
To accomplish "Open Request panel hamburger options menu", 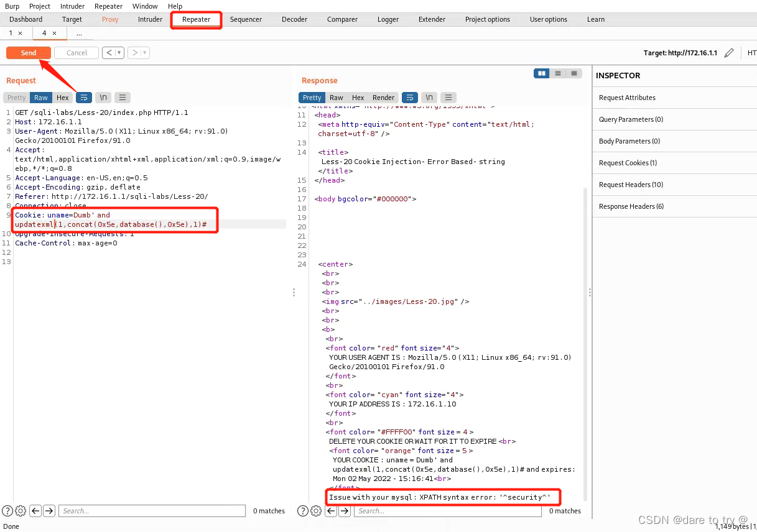I will [x=123, y=98].
